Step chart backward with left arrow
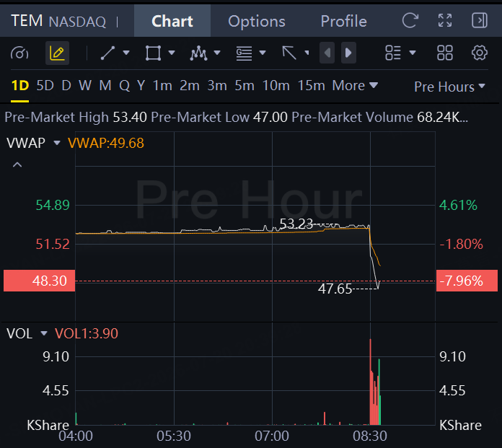This screenshot has height=448, width=502. [327, 53]
